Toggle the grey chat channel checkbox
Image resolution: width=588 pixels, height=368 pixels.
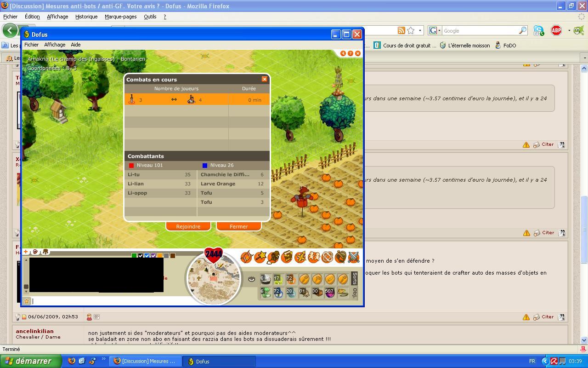point(166,255)
